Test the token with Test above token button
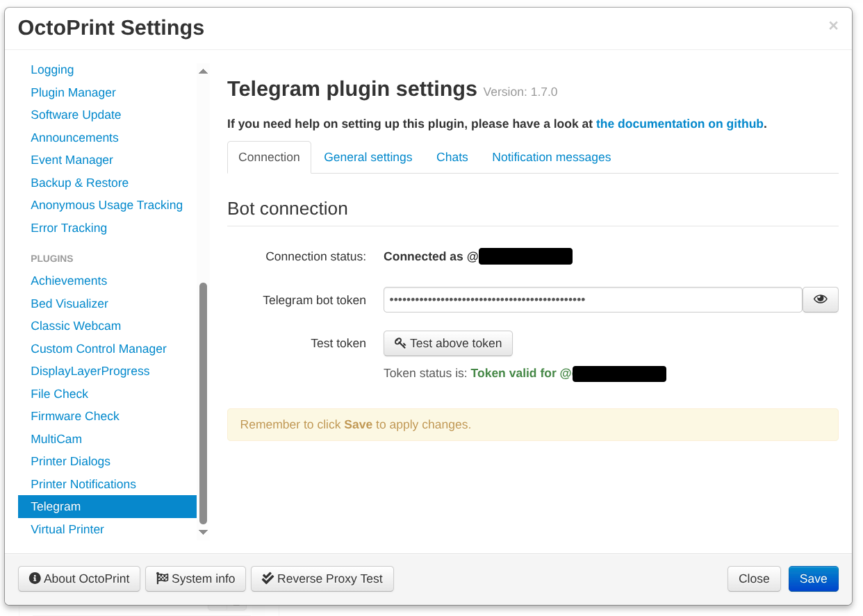Image resolution: width=863 pixels, height=616 pixels. click(x=448, y=343)
